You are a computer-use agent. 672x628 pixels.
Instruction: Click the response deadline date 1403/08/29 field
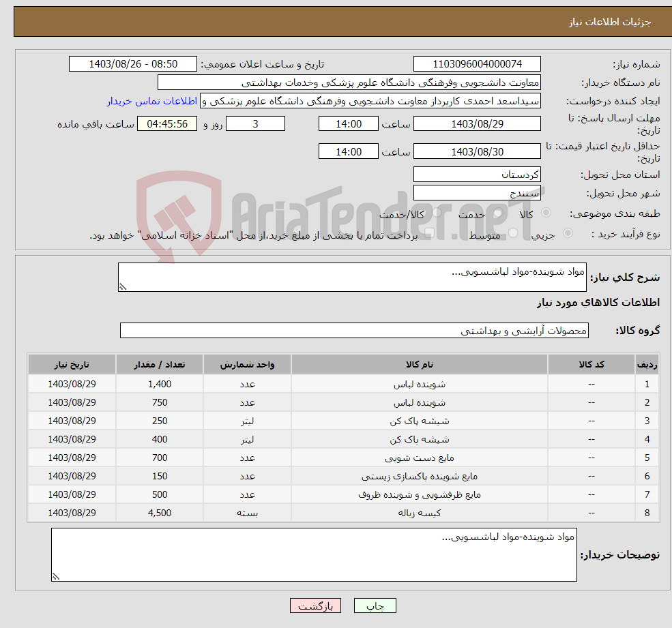tap(477, 124)
